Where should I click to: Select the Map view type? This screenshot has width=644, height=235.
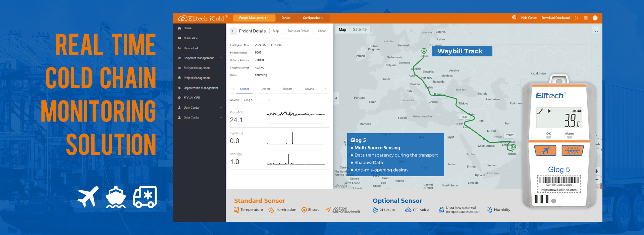(x=342, y=30)
